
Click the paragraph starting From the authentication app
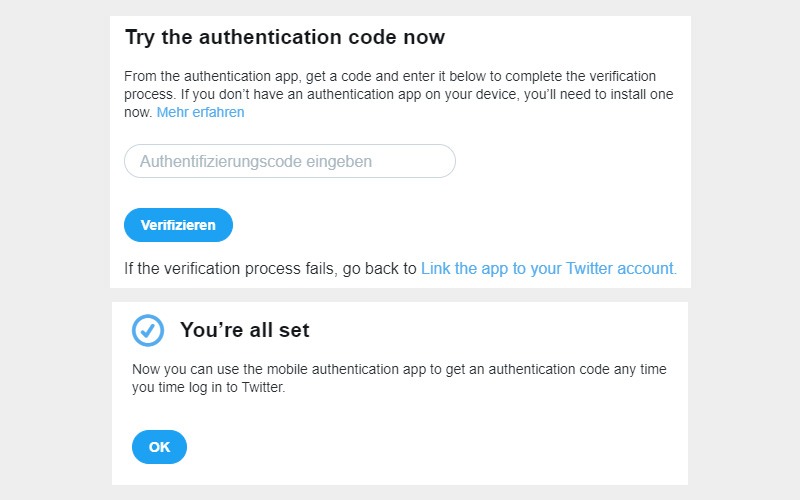(x=398, y=94)
